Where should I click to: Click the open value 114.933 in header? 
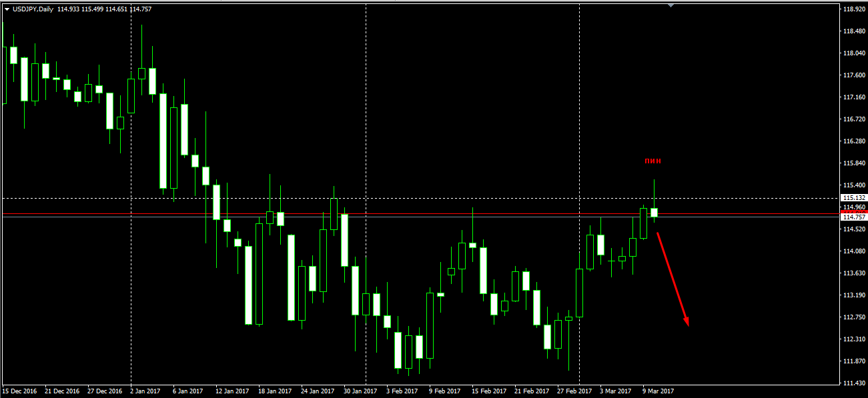pos(68,9)
